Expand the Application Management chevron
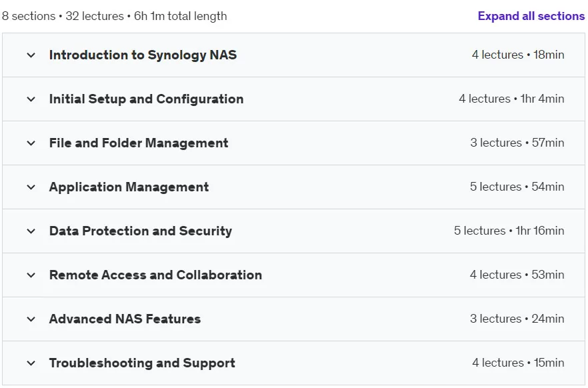Image resolution: width=588 pixels, height=388 pixels. point(31,187)
